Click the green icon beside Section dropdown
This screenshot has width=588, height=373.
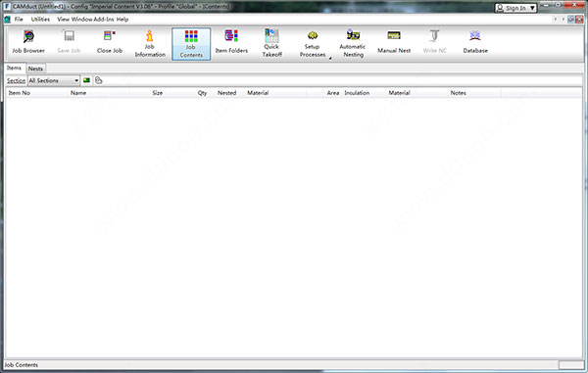(x=86, y=80)
